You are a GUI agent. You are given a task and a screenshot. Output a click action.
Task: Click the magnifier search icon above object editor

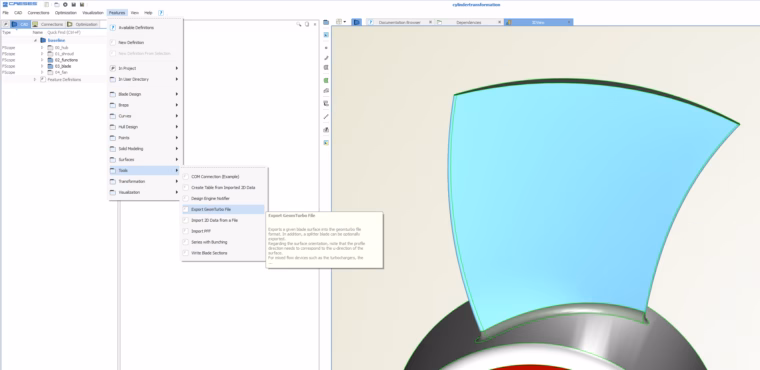[x=299, y=24]
